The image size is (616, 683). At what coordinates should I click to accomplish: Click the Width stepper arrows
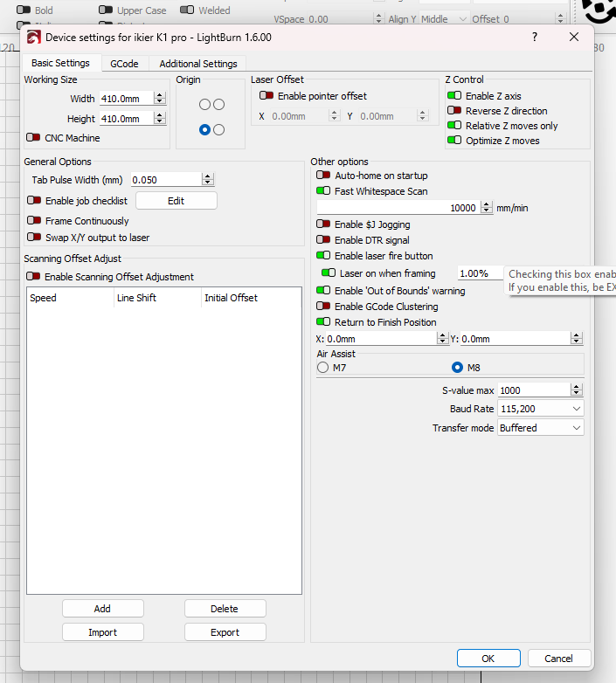(x=160, y=99)
